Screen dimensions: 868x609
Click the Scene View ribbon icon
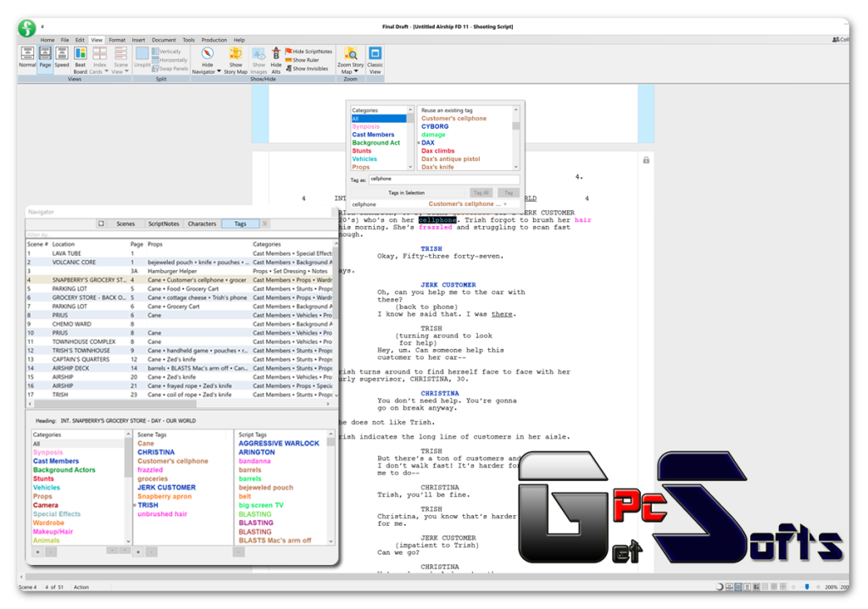point(120,53)
